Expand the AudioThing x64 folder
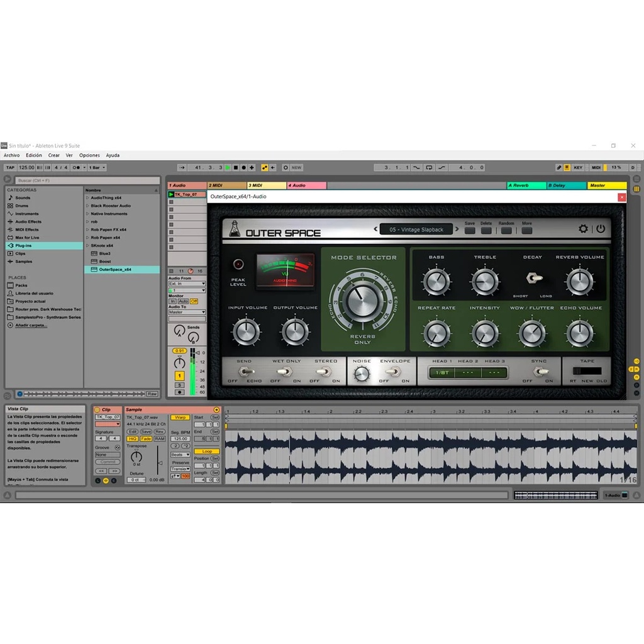 tap(87, 197)
